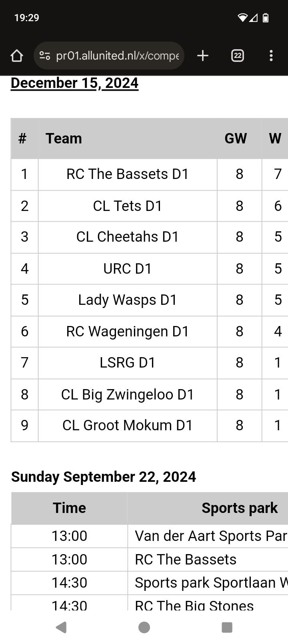The height and width of the screenshot is (644, 288).
Task: Tap RC The Bassets D1 team row
Action: pos(149,174)
